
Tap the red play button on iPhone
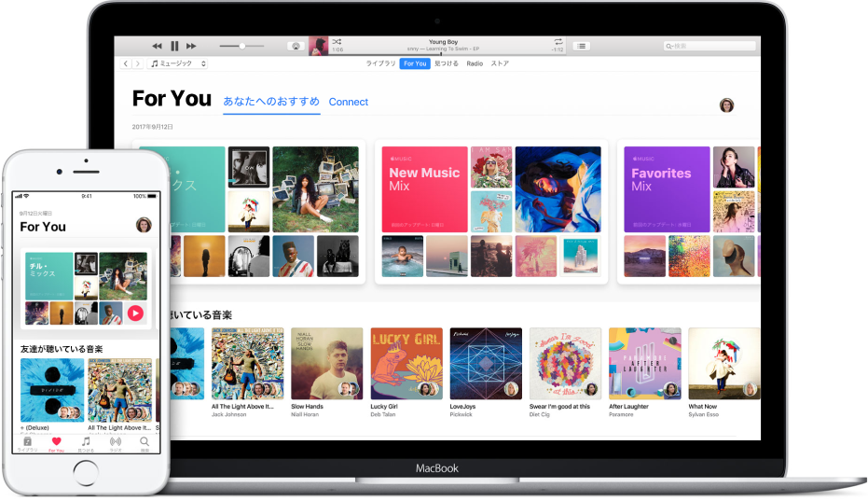coord(135,313)
